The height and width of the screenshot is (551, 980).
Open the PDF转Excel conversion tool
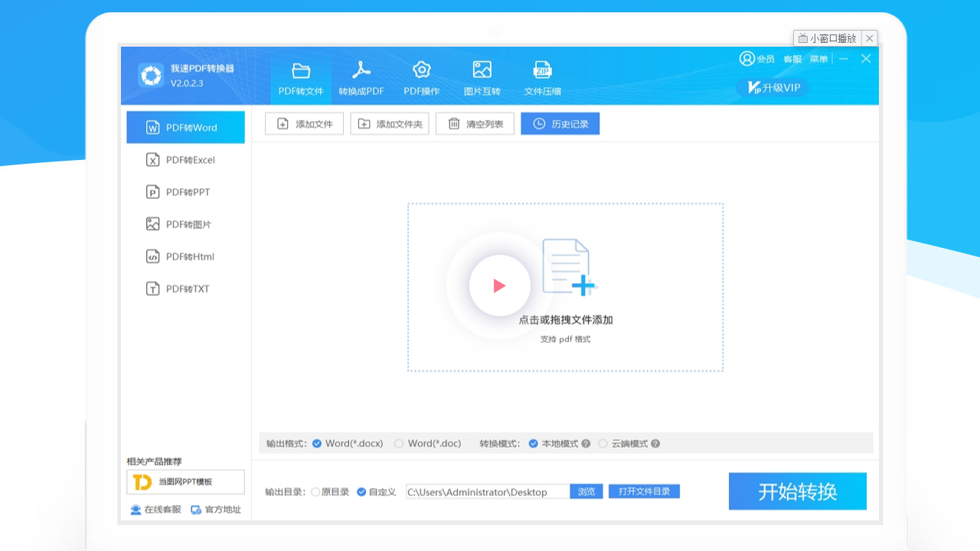coord(185,159)
